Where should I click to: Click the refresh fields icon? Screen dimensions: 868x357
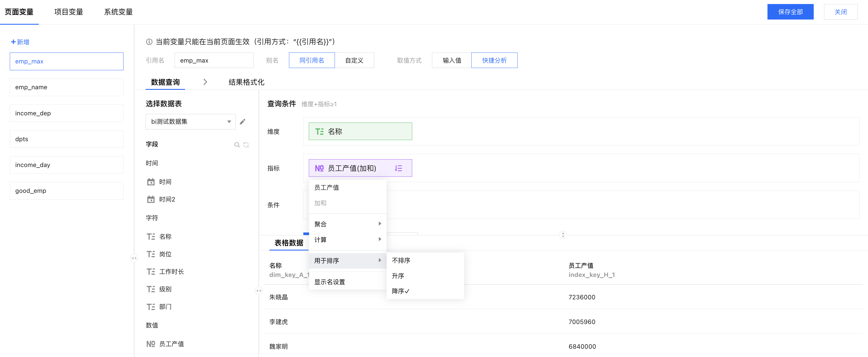(x=246, y=144)
